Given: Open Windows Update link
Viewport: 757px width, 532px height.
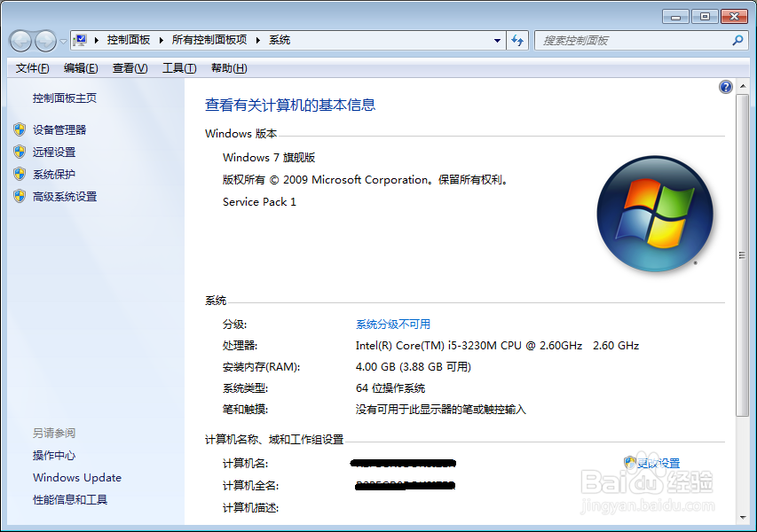Looking at the screenshot, I should pos(77,478).
